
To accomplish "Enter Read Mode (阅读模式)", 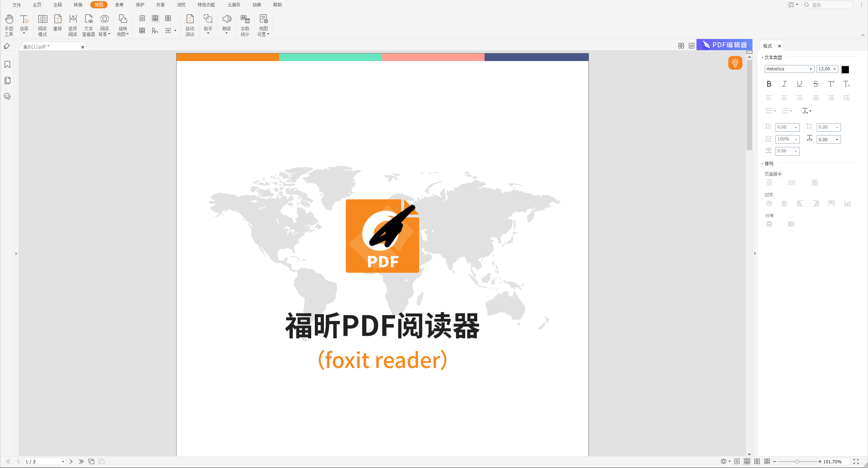I will click(x=42, y=24).
